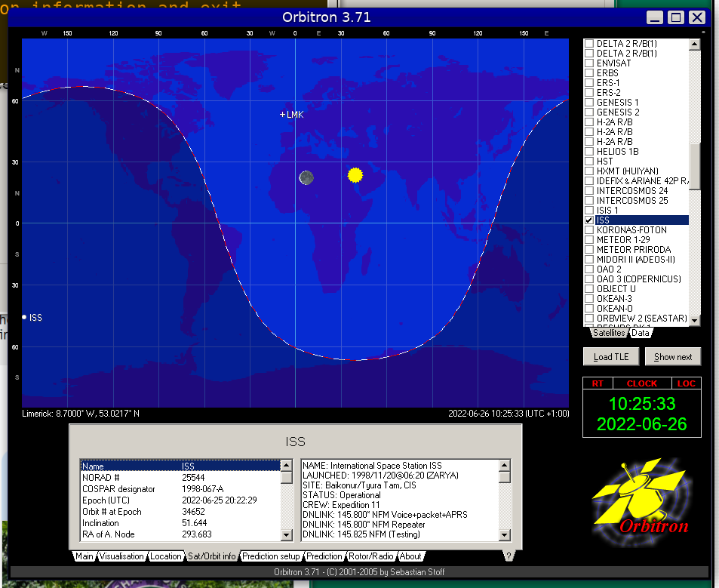Switch to the Data tab
Image resolution: width=719 pixels, height=588 pixels.
(640, 333)
